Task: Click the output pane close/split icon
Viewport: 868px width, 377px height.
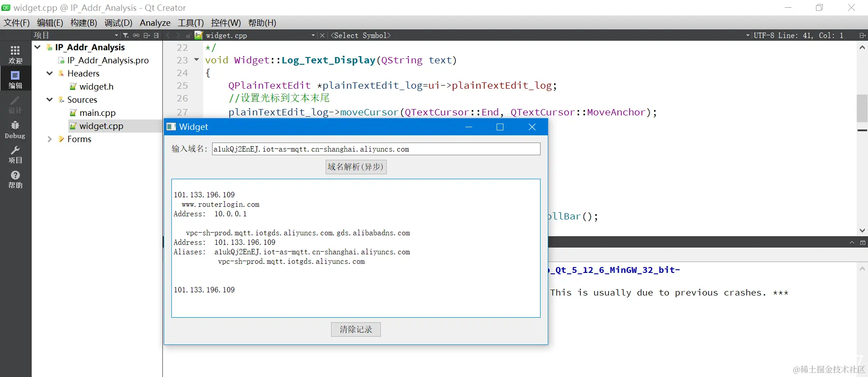Action: coord(863,243)
